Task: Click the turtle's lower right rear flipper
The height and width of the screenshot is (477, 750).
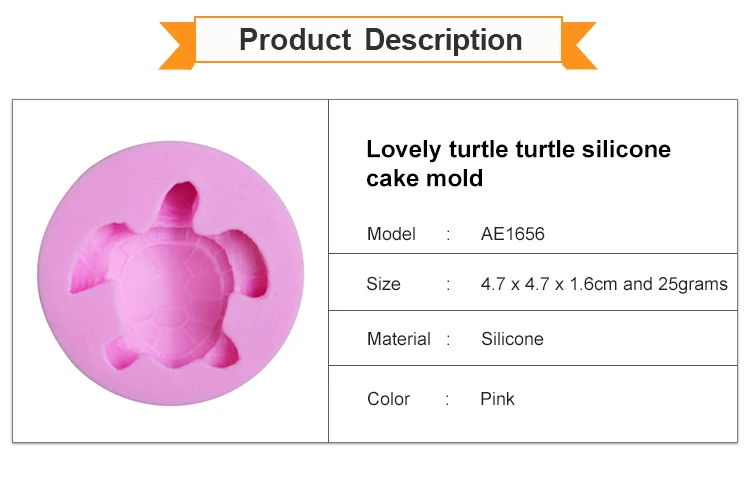Action: [222, 351]
